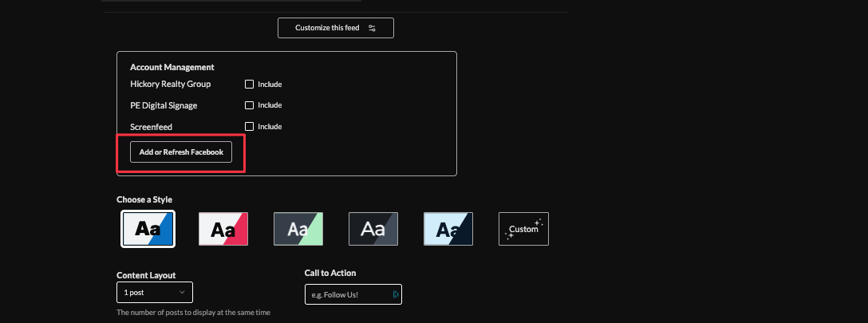The image size is (868, 323).
Task: Click the PE Digital Signage account name
Action: click(164, 105)
